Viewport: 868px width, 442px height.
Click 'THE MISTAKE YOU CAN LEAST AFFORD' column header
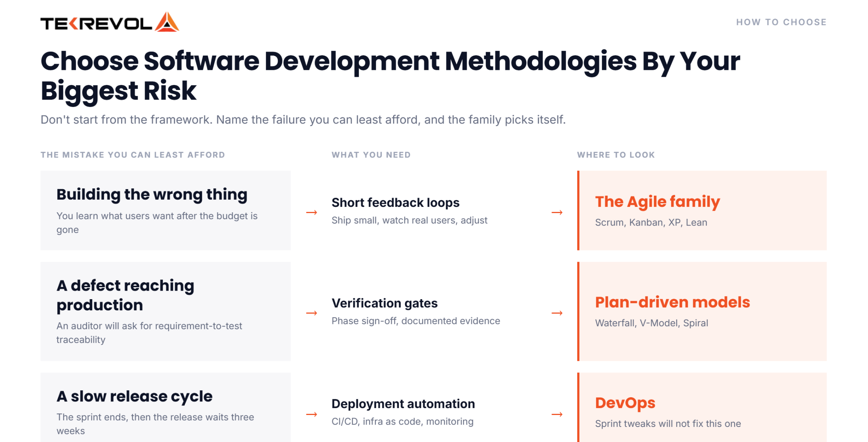(x=133, y=155)
